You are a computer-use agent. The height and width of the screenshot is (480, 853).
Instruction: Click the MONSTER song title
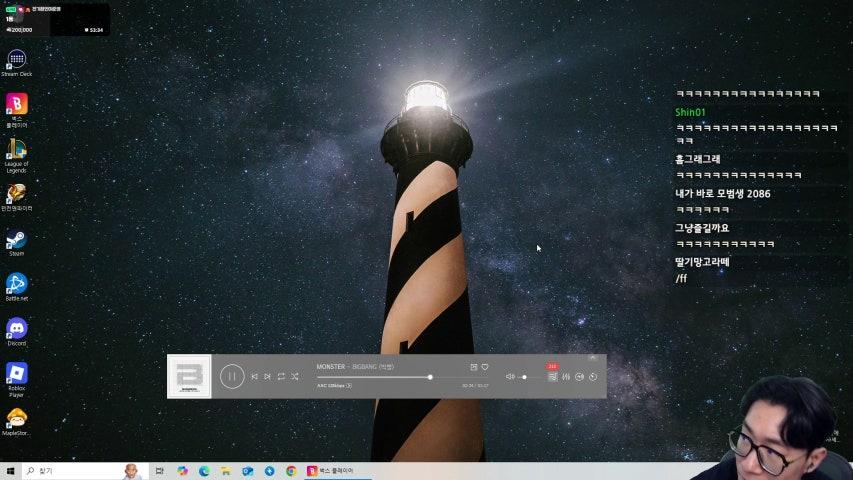tap(331, 367)
